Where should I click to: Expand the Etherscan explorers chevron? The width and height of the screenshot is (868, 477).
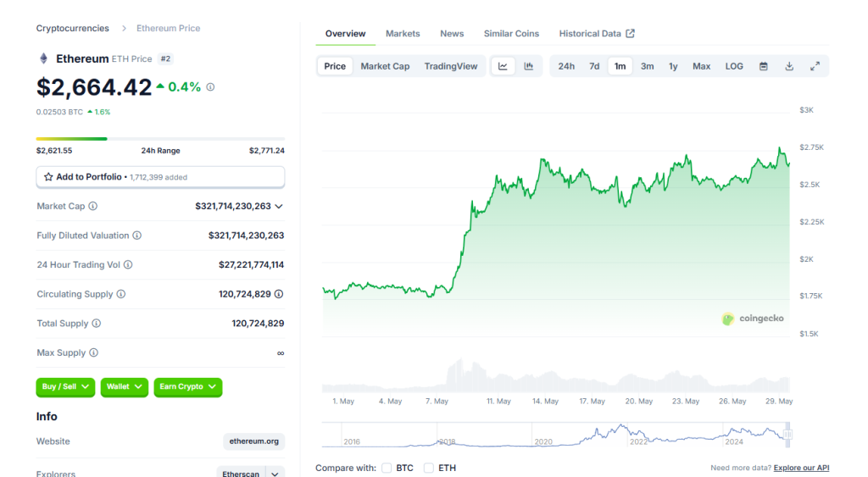(x=275, y=474)
